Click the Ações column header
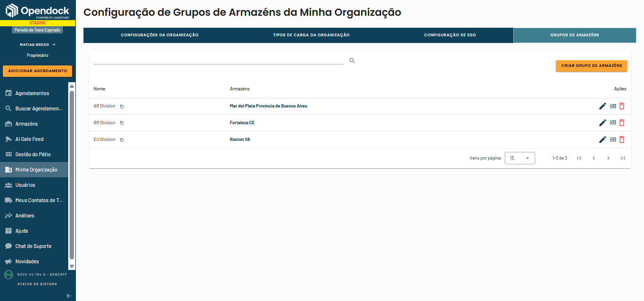Screen dimensions: 644x301 tap(620, 89)
